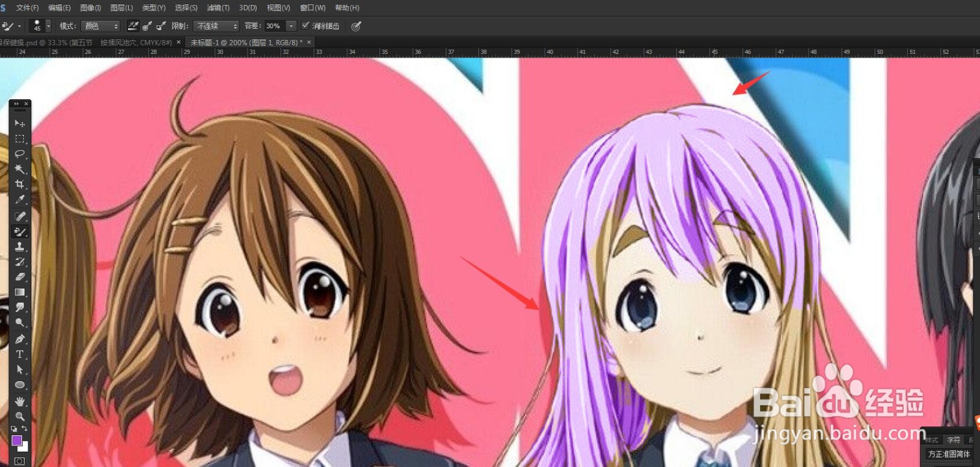Image resolution: width=980 pixels, height=467 pixels.
Task: Click the 容差 30% tolerance field
Action: click(x=274, y=26)
